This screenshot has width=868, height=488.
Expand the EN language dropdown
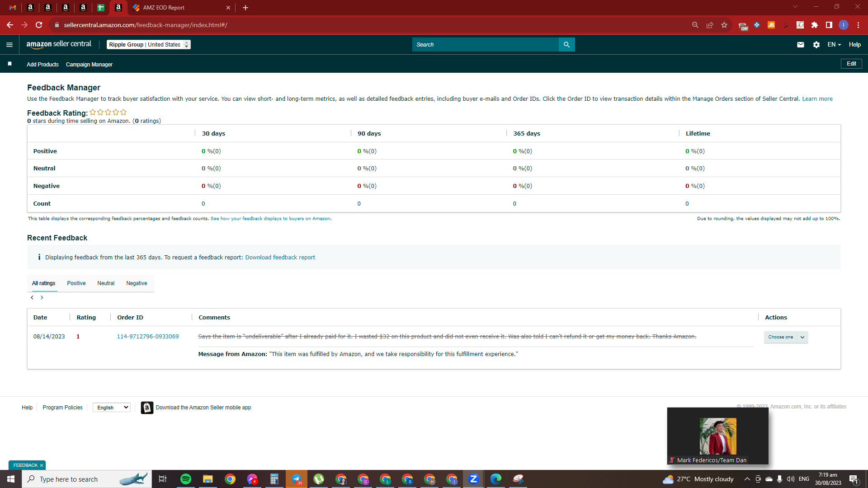834,44
